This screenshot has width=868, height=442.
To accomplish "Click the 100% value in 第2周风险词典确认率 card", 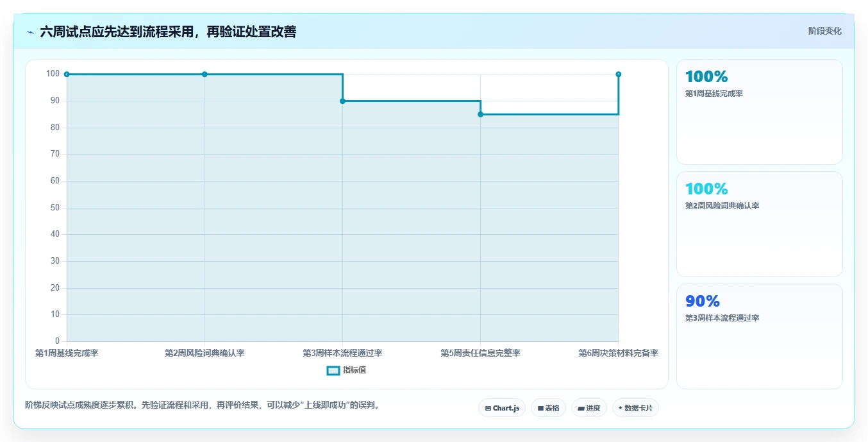I will (706, 189).
